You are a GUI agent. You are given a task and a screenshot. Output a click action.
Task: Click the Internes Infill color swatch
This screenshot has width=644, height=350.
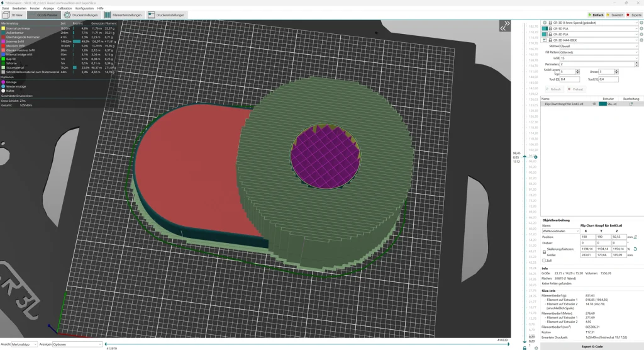(3, 42)
